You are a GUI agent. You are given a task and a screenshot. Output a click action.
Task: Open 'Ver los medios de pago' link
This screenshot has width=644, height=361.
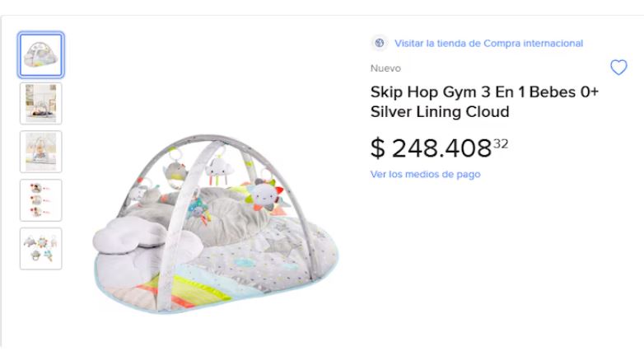pyautogui.click(x=425, y=174)
